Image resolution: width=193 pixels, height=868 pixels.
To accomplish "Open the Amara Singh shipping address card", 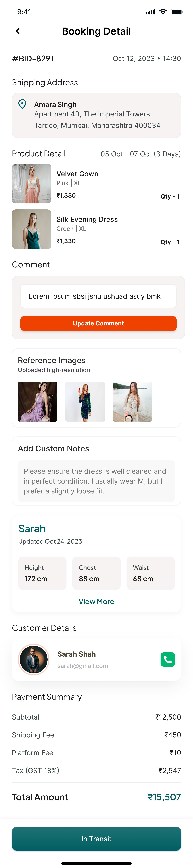I will pos(96,115).
